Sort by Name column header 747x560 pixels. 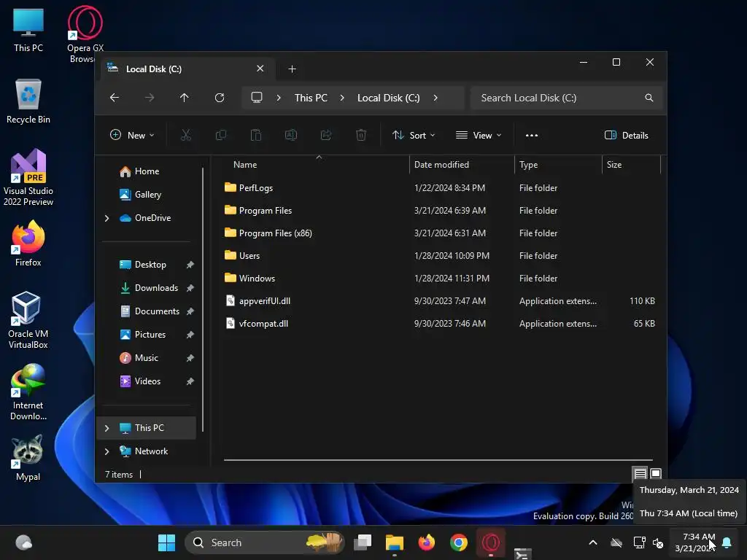(x=316, y=165)
